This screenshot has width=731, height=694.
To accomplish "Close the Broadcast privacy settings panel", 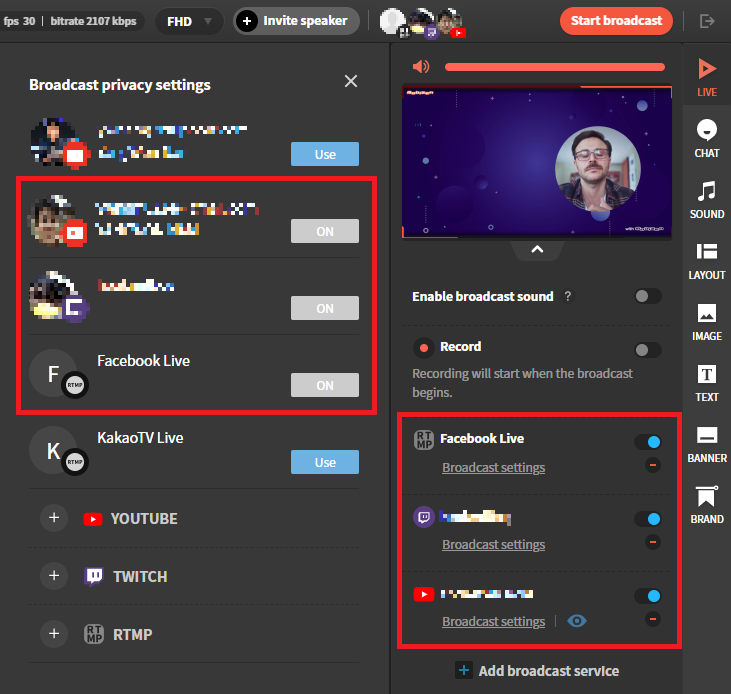I will click(x=351, y=81).
